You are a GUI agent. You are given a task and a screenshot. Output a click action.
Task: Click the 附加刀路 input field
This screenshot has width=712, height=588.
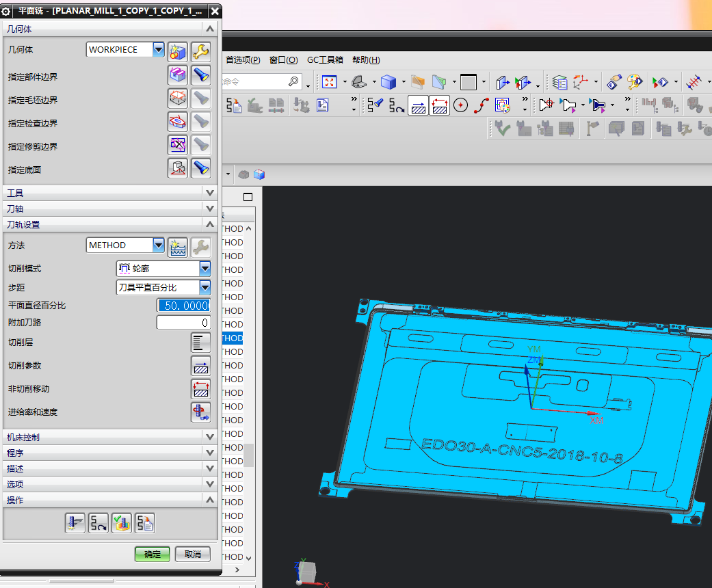coord(183,323)
